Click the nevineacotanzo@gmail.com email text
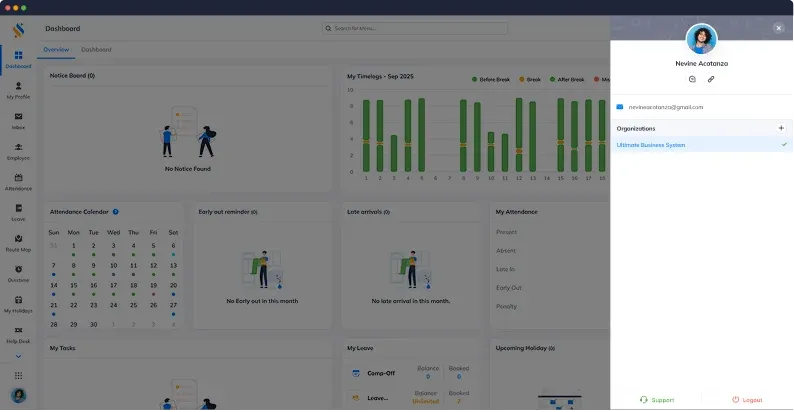794x412 pixels. 665,107
